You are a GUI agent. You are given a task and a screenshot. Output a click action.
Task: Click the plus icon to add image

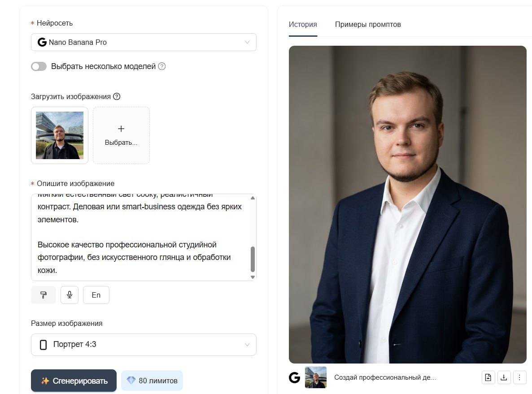121,129
